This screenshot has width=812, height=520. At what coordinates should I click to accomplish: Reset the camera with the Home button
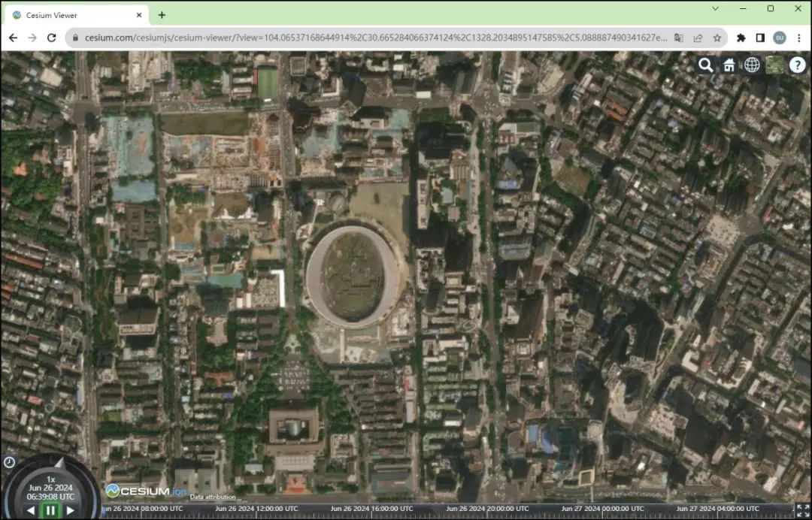[729, 65]
